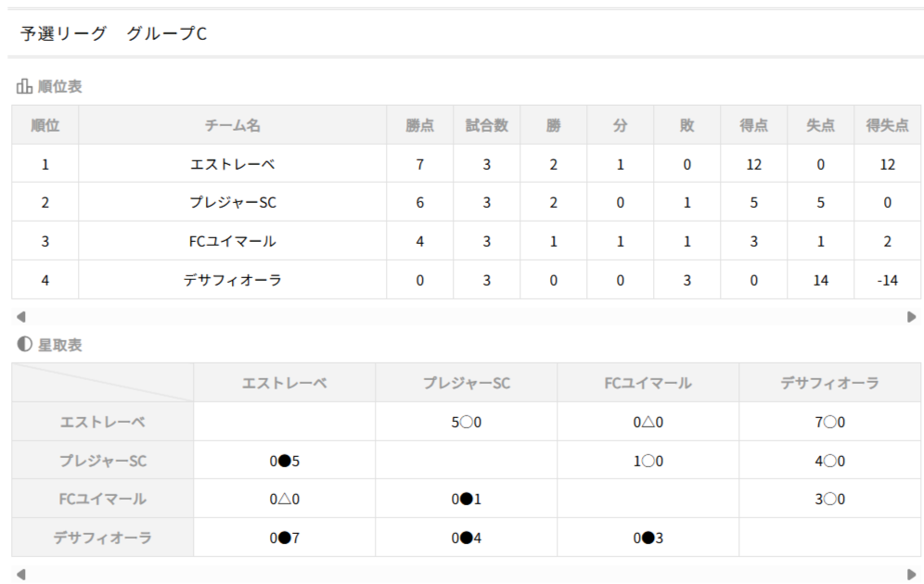924x584 pixels.
Task: Click the 得失点 column header
Action: click(887, 125)
